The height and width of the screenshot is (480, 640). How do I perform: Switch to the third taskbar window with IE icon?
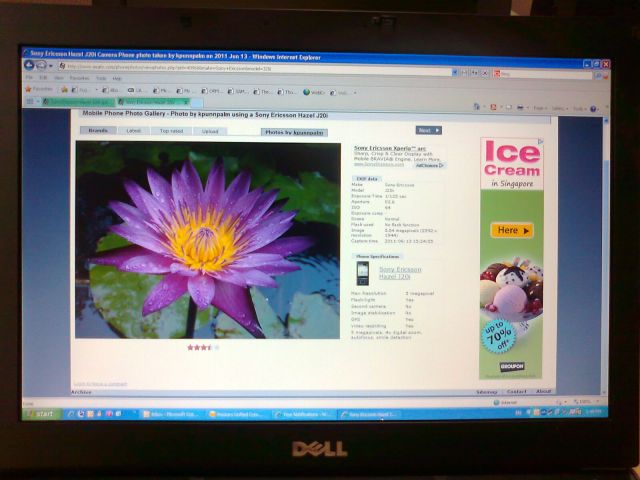[x=303, y=414]
